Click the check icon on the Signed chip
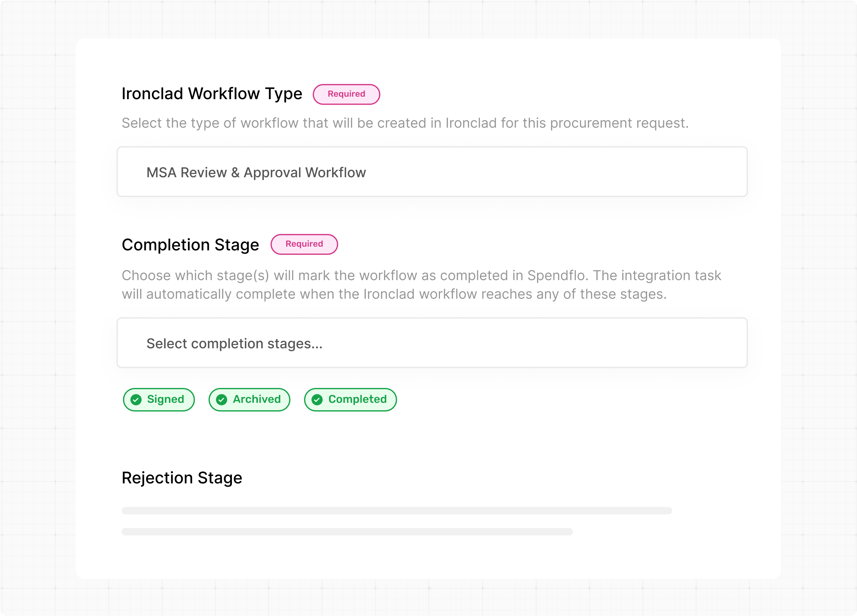Viewport: 857px width, 616px height. 136,400
